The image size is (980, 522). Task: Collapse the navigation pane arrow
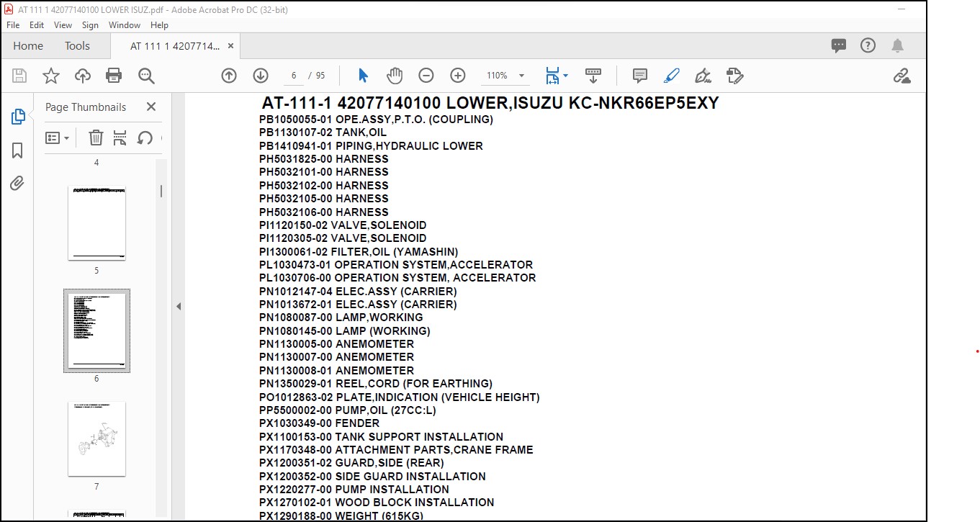(179, 307)
